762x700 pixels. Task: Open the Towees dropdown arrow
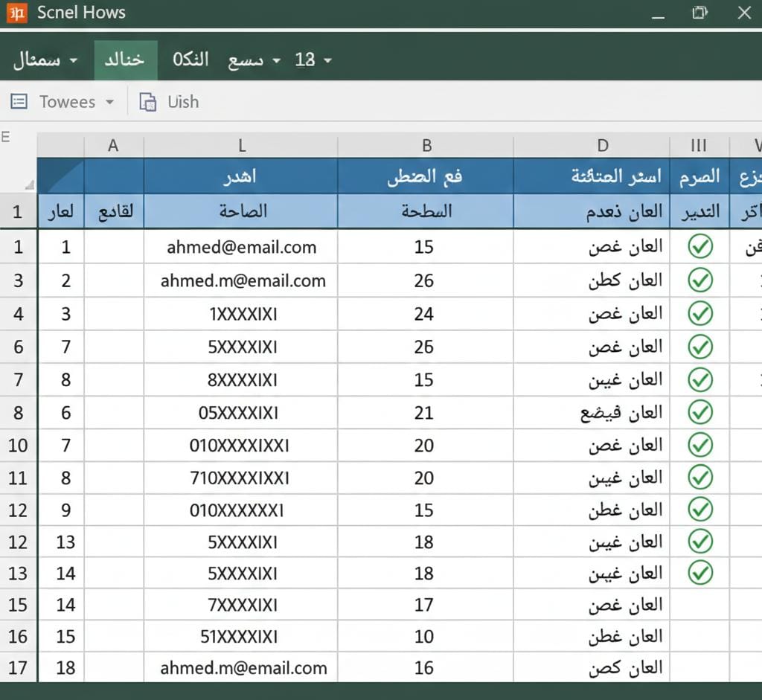pos(109,102)
